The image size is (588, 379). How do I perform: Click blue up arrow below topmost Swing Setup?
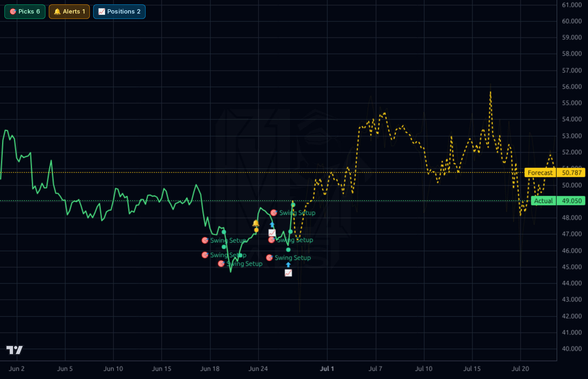point(272,225)
